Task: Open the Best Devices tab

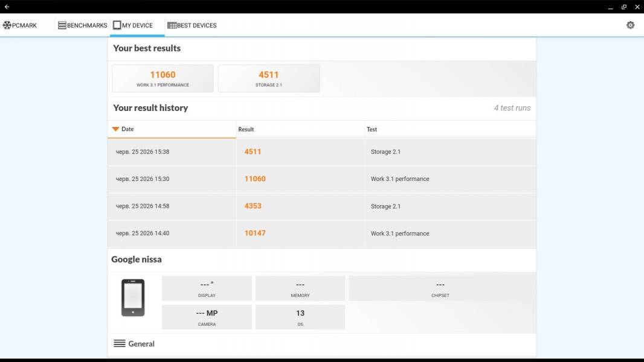Action: click(192, 25)
